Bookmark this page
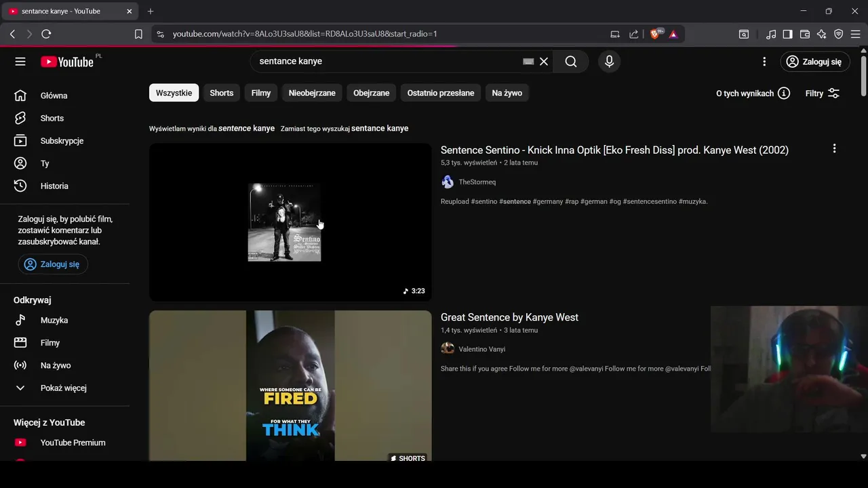Screen dimensions: 868x488 138,34
